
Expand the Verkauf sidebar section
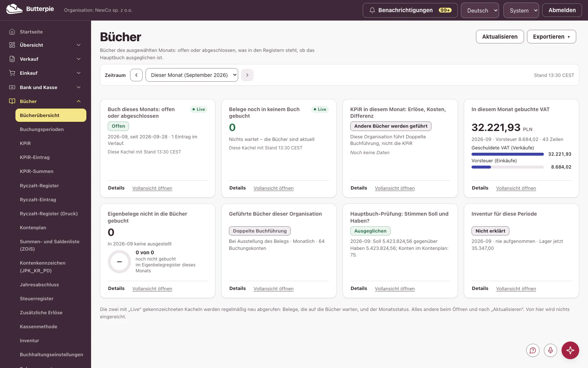[x=79, y=59]
